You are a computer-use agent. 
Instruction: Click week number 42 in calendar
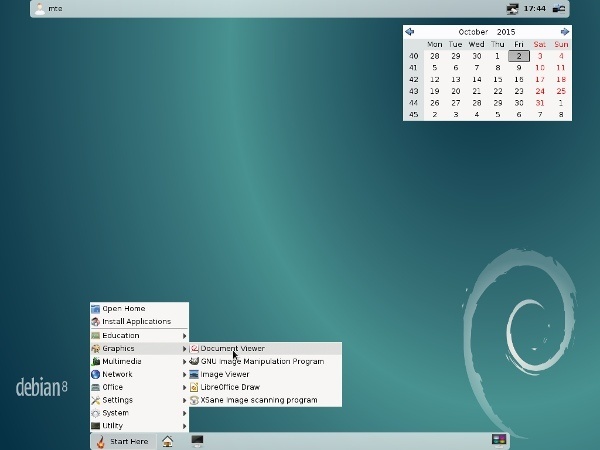(x=413, y=80)
